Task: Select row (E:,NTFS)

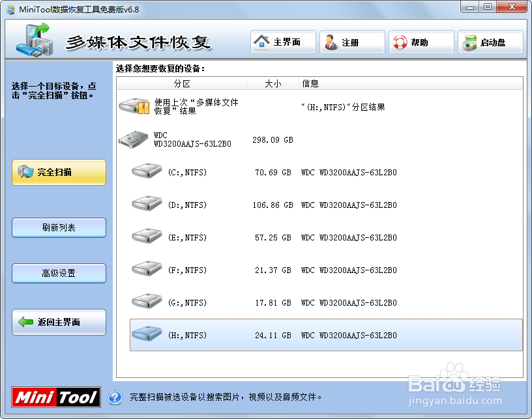Action: click(327, 237)
